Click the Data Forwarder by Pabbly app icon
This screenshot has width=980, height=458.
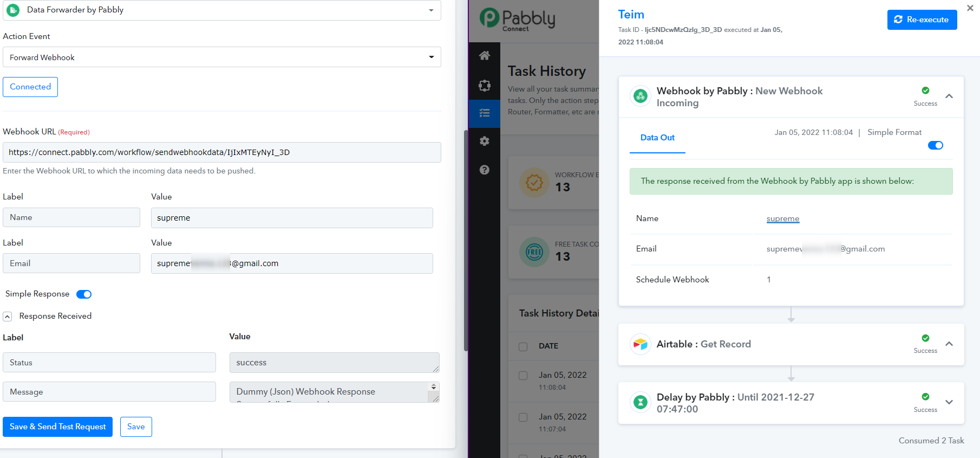(x=13, y=10)
